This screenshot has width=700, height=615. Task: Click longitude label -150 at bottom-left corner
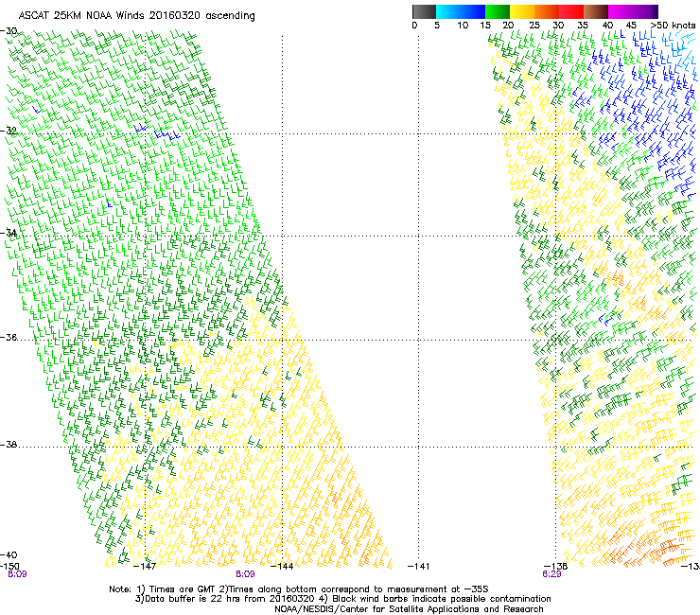9,567
